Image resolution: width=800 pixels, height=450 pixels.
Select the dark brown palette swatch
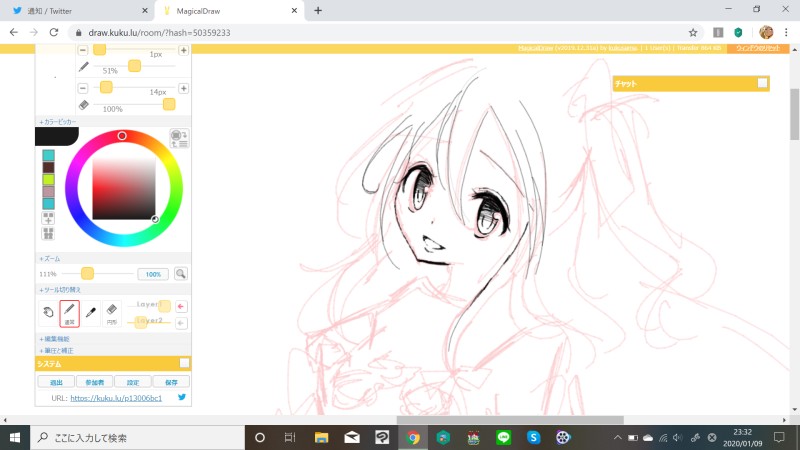[48, 167]
